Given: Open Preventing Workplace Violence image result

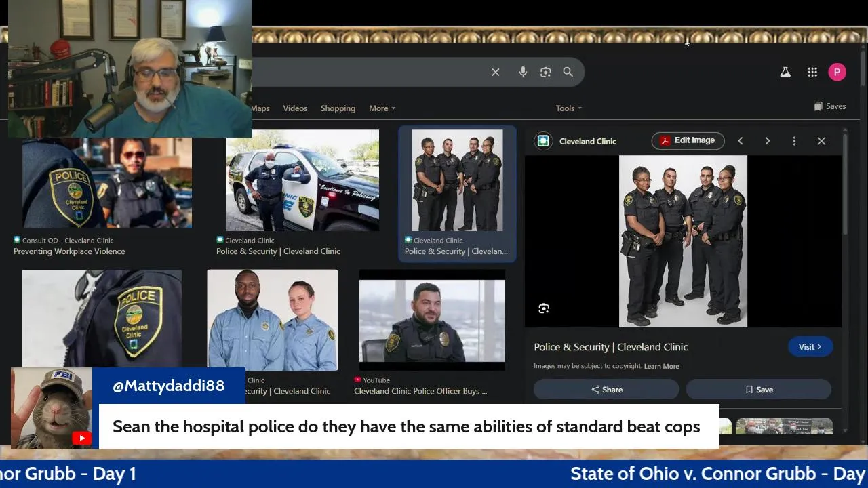Looking at the screenshot, I should pos(107,182).
